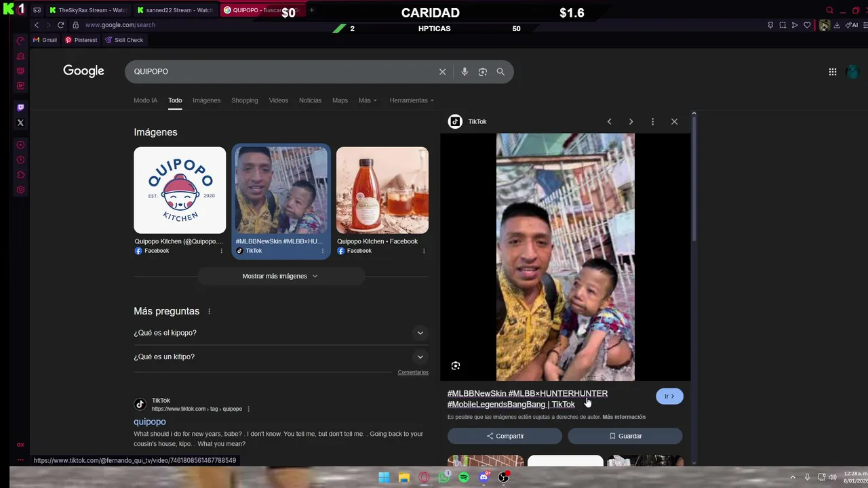This screenshot has width=868, height=488.
Task: Switch to sanned22 Stream browser tab
Action: (x=175, y=10)
